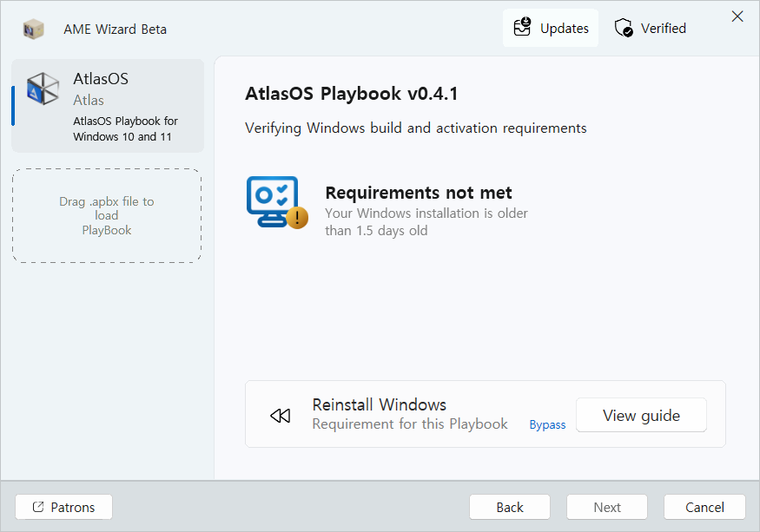760x532 pixels.
Task: Click the Drag .apbx file drop zone
Action: [107, 215]
